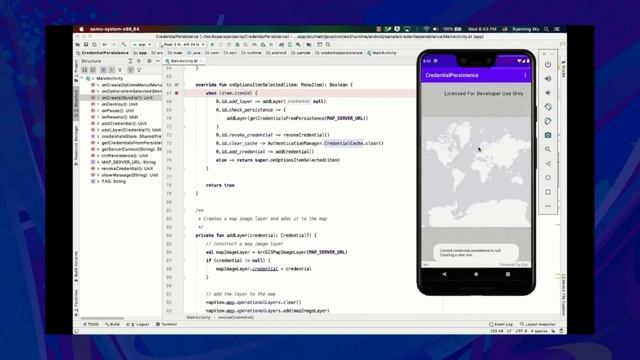640x360 pixels.
Task: Collapse the MainActivity node in the Structure tree
Action: [82, 78]
